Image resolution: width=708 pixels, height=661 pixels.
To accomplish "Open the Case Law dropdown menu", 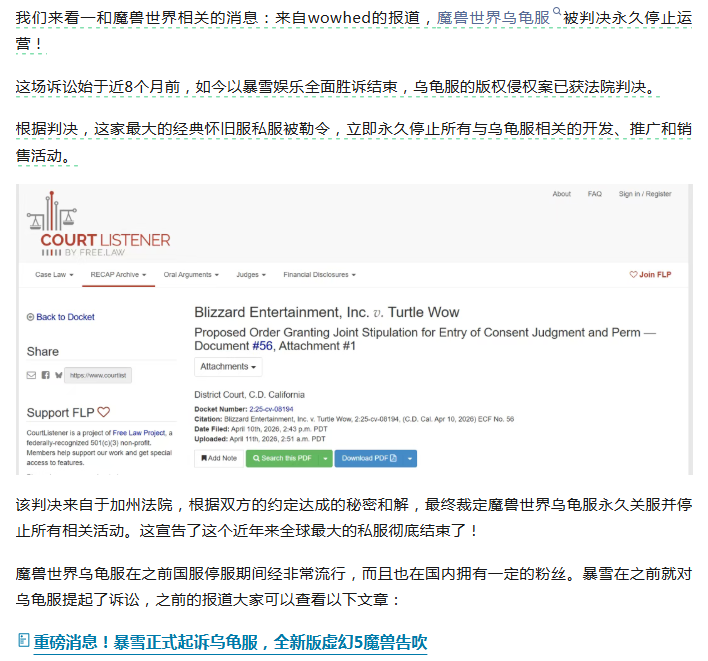I will point(54,274).
